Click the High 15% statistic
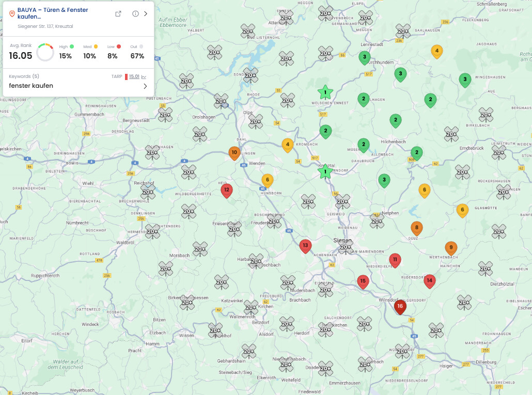532x395 pixels. click(66, 52)
